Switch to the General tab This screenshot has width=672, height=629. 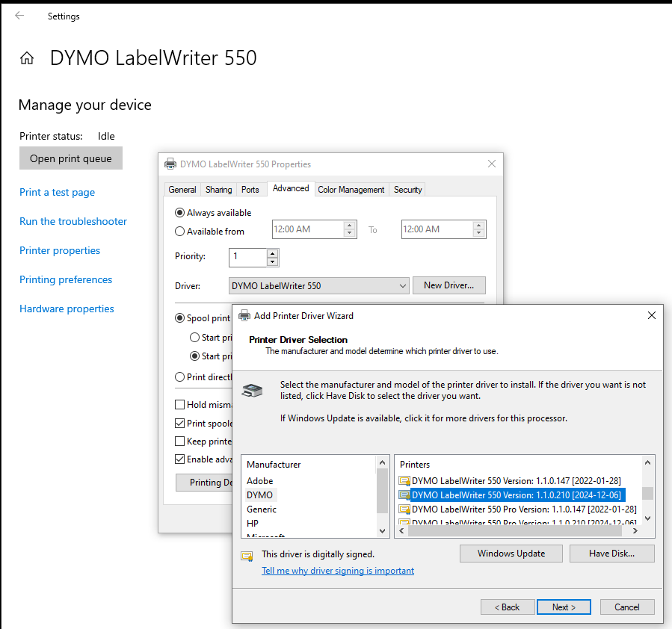[x=182, y=189]
